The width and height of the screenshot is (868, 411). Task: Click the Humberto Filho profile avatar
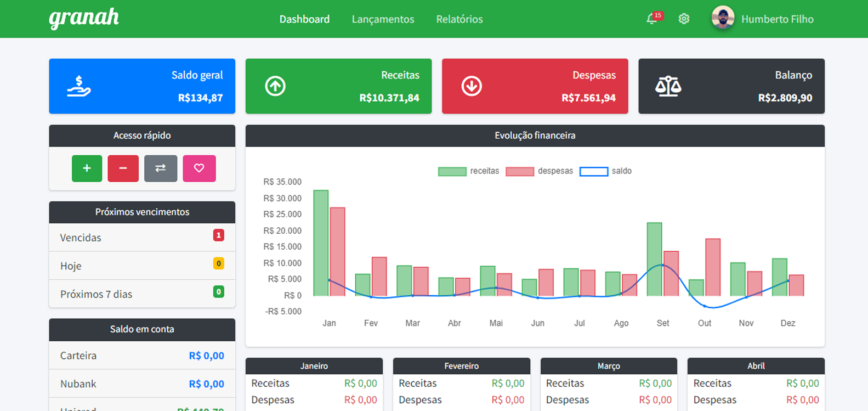tap(723, 19)
